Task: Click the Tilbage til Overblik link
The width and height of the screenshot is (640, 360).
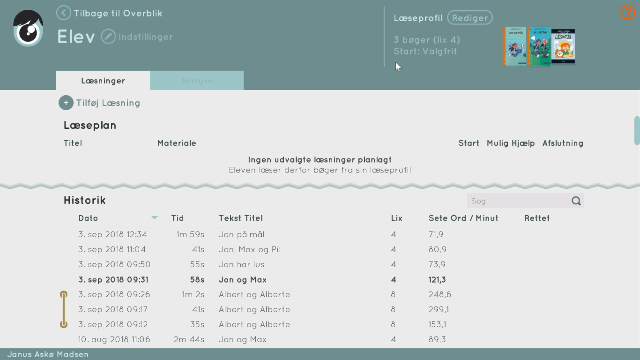Action: coord(118,13)
